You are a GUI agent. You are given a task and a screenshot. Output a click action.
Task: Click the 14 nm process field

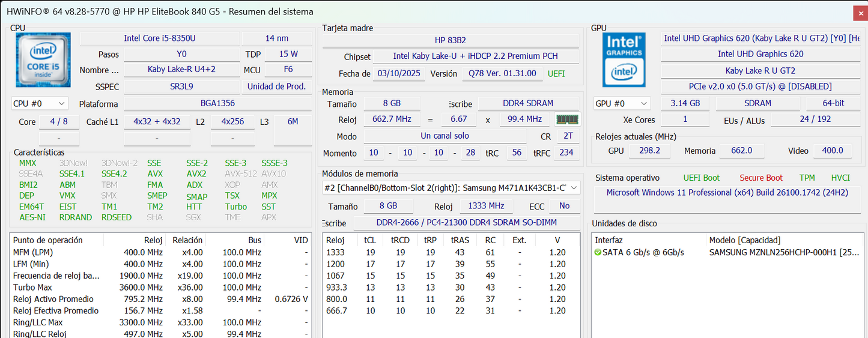tap(277, 38)
